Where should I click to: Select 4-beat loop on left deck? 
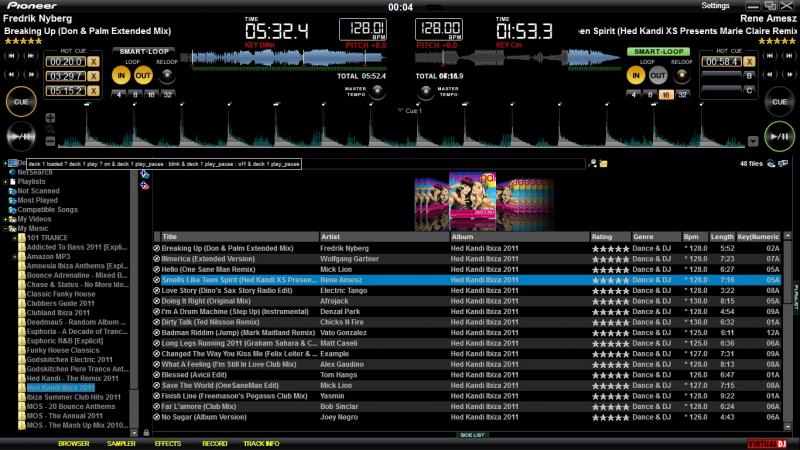click(119, 94)
